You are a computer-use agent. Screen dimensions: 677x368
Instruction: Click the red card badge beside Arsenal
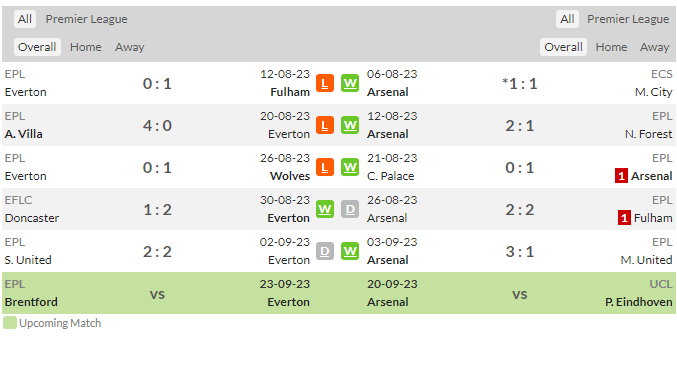point(621,176)
